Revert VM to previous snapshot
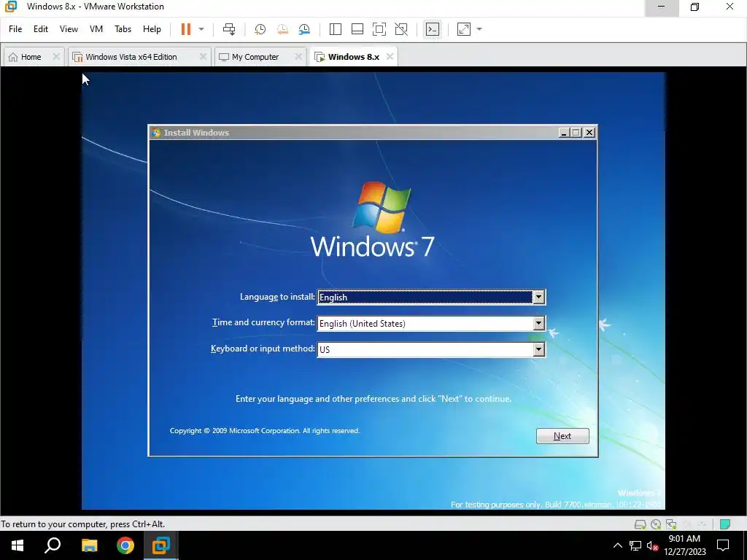747x560 pixels. (282, 29)
